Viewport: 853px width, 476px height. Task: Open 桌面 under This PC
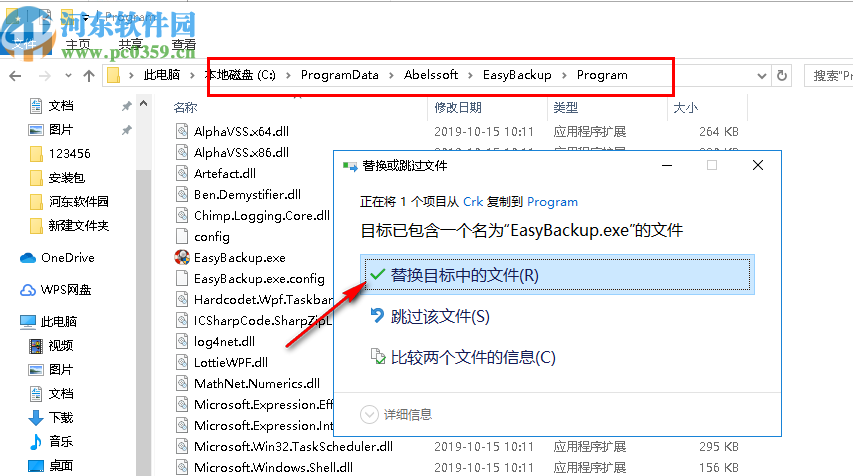[x=60, y=465]
